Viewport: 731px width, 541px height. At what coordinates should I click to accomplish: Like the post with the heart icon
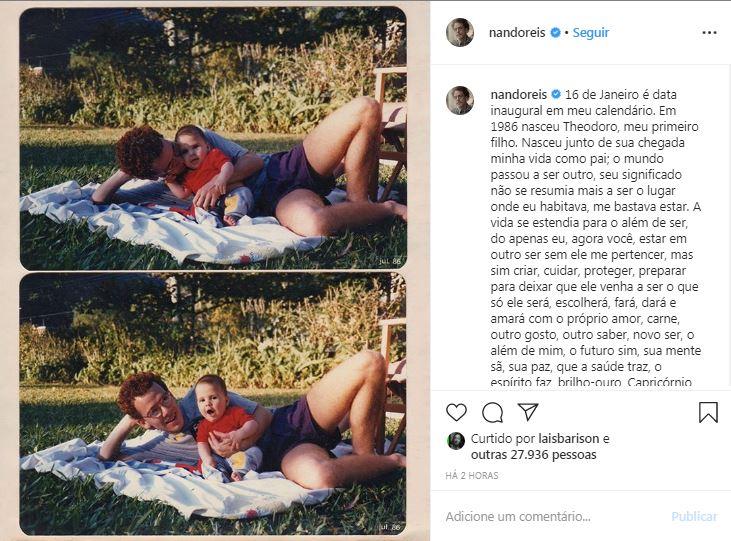456,412
